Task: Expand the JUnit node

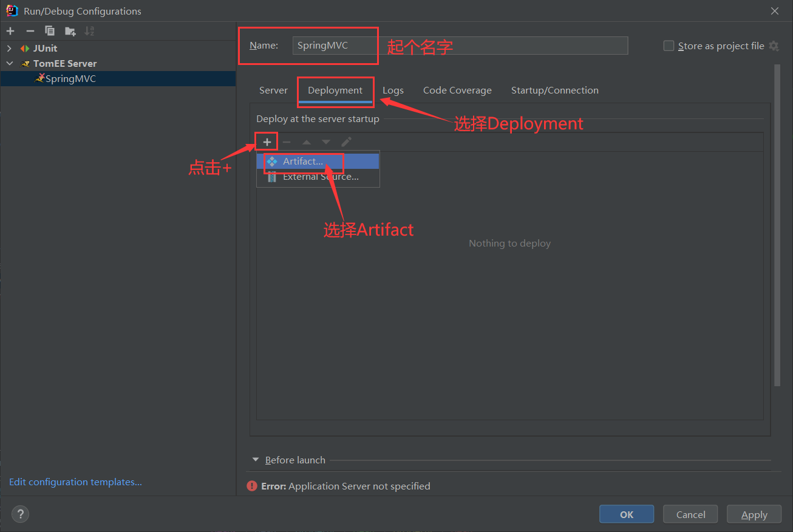Action: click(9, 48)
